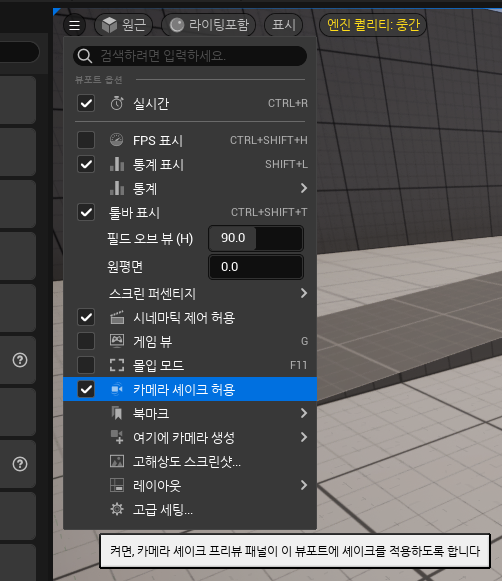The height and width of the screenshot is (581, 502).
Task: Enable the 몰입 모드 checkbox
Action: coord(86,365)
